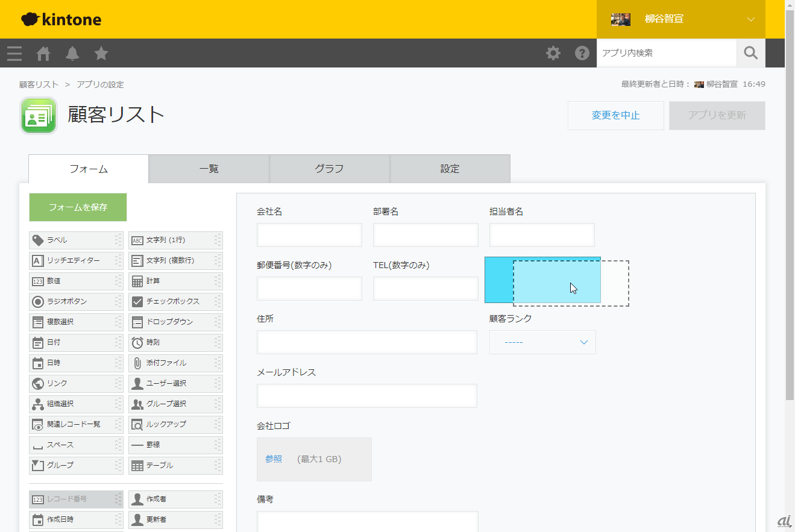Screen dimensions: 795x532
Task: Open the user menu for 柳谷智宣
Action: pyautogui.click(x=680, y=19)
